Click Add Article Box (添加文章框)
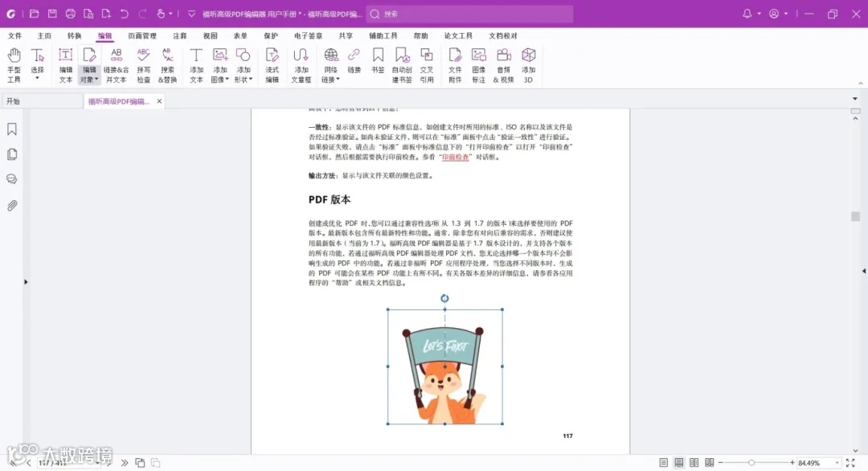 pyautogui.click(x=301, y=65)
